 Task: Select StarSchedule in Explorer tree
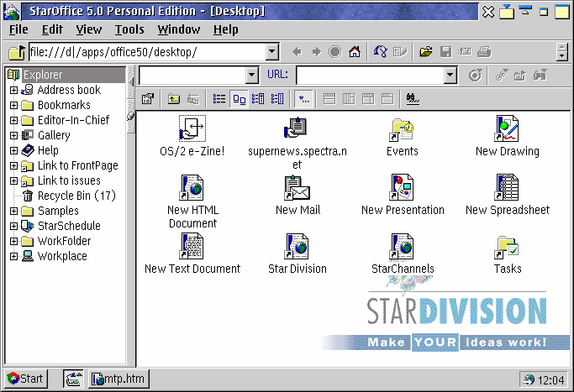point(69,226)
